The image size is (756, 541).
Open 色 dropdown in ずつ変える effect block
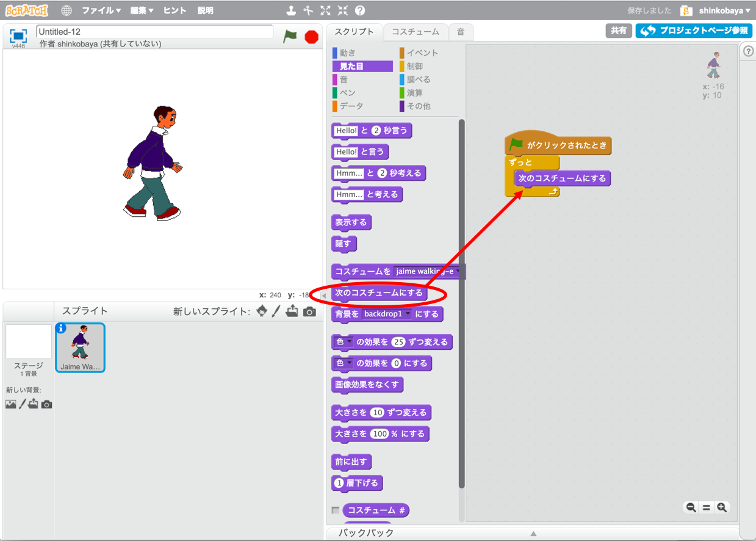(x=344, y=342)
